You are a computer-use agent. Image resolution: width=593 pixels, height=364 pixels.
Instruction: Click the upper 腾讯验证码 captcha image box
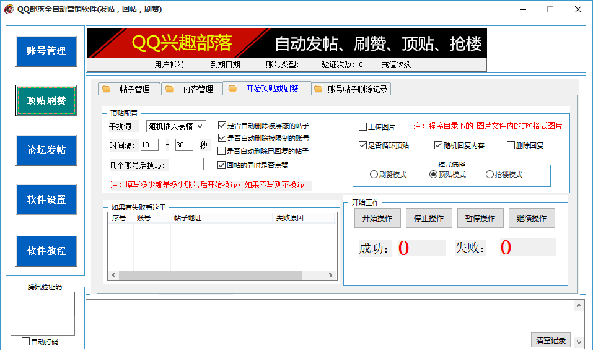click(43, 304)
